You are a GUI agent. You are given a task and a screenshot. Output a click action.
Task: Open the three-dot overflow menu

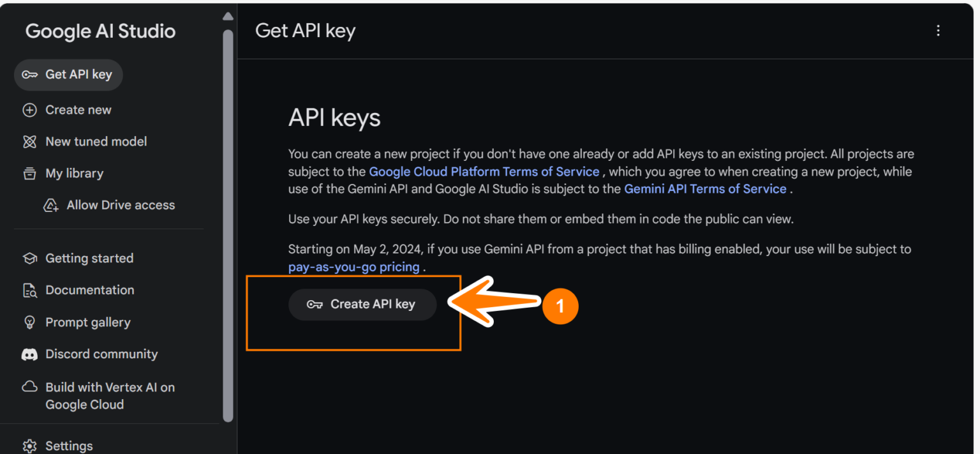click(938, 30)
